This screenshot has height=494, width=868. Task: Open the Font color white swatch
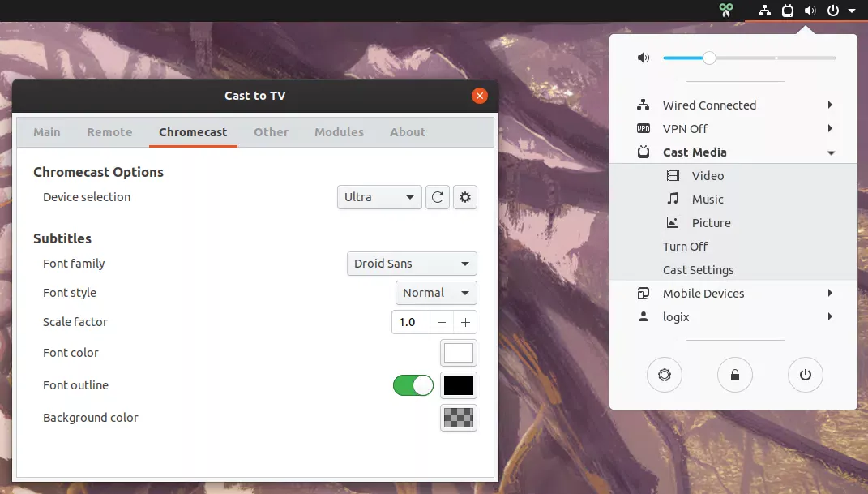pos(458,353)
